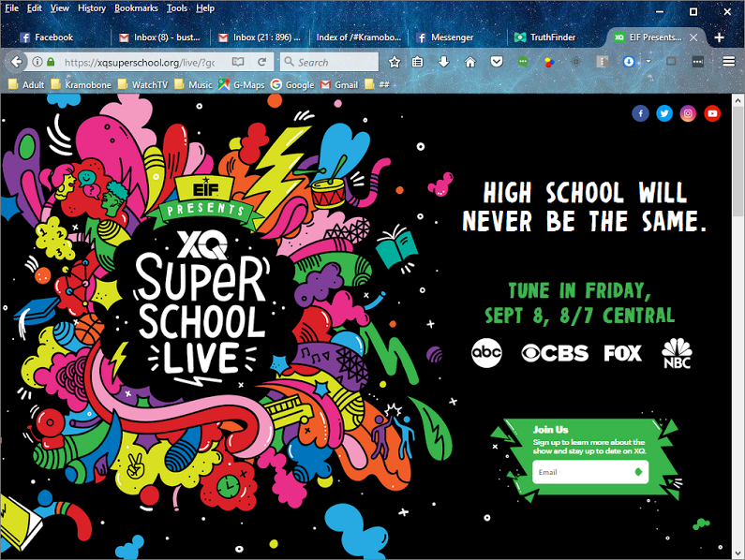Screen dimensions: 745x560
Task: Click the Search box in toolbar
Action: 330,62
